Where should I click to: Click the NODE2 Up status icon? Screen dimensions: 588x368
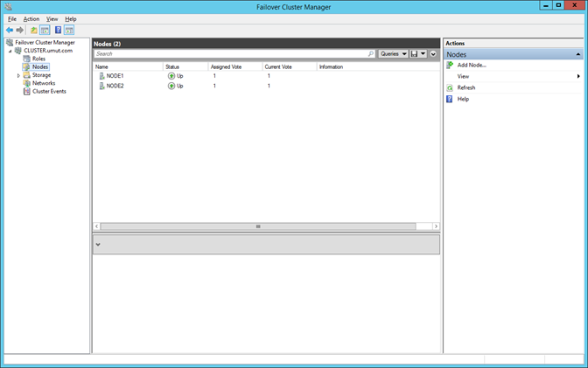[x=171, y=86]
